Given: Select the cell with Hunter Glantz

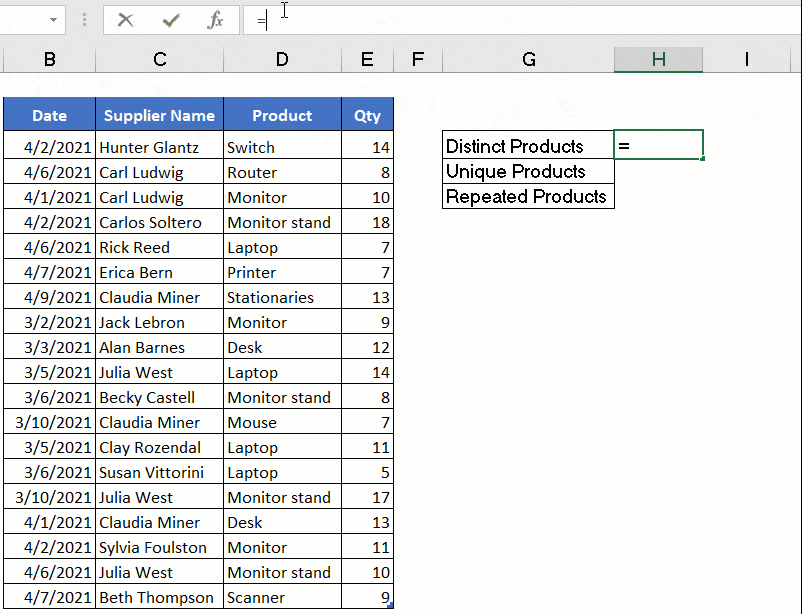Looking at the screenshot, I should [159, 146].
